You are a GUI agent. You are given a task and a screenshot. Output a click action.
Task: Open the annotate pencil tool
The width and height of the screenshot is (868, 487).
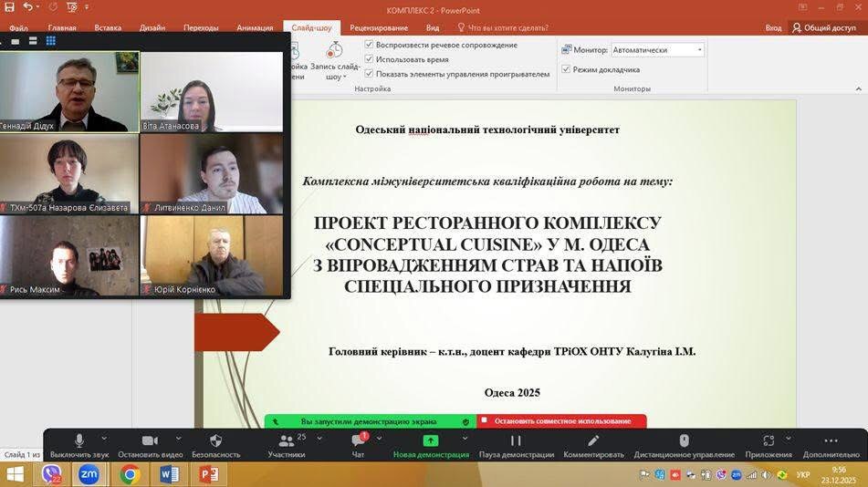pyautogui.click(x=593, y=441)
